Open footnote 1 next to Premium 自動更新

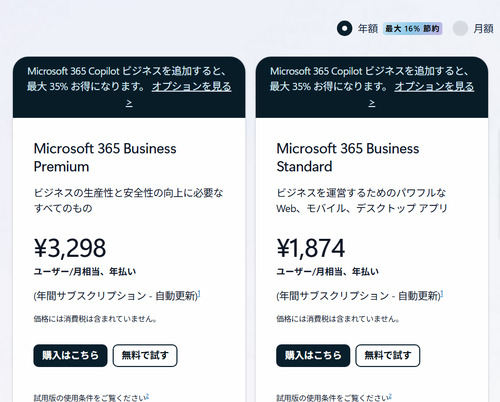[x=199, y=293]
